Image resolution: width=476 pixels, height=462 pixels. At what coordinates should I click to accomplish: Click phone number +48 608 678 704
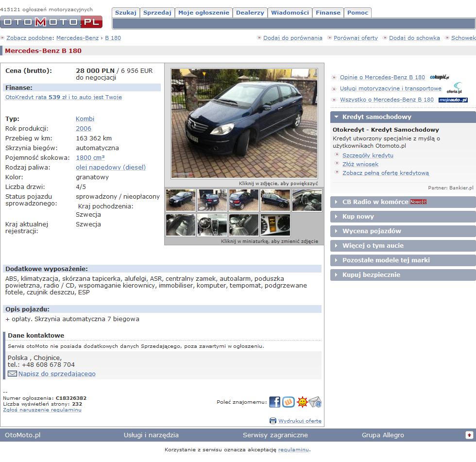pos(48,364)
